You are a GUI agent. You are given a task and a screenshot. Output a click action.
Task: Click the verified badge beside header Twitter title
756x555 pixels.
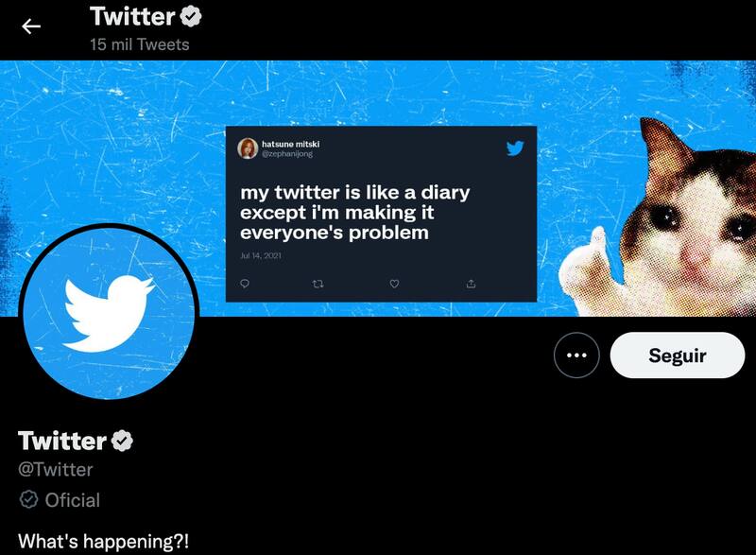click(191, 17)
